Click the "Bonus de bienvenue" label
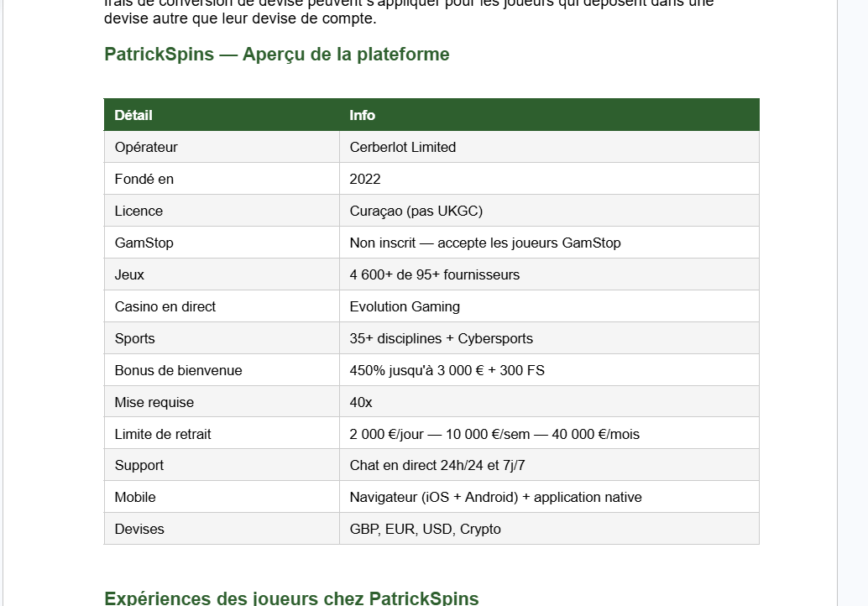 pyautogui.click(x=222, y=370)
